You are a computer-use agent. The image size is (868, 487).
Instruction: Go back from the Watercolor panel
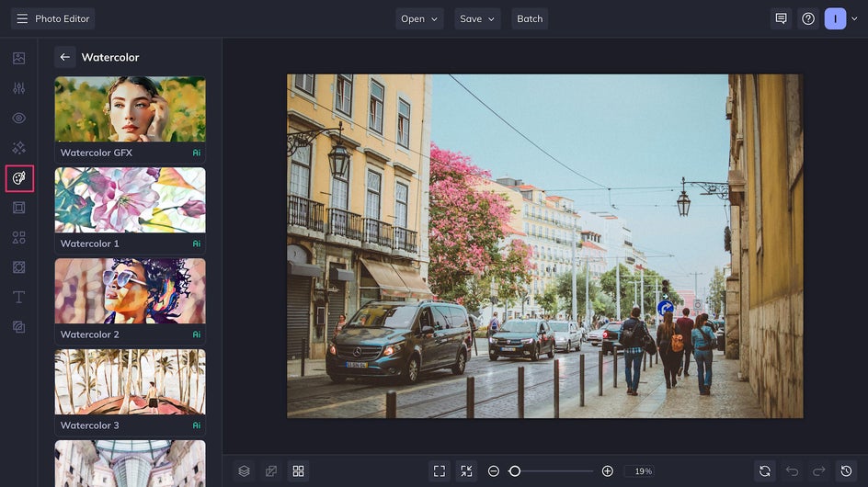tap(64, 57)
